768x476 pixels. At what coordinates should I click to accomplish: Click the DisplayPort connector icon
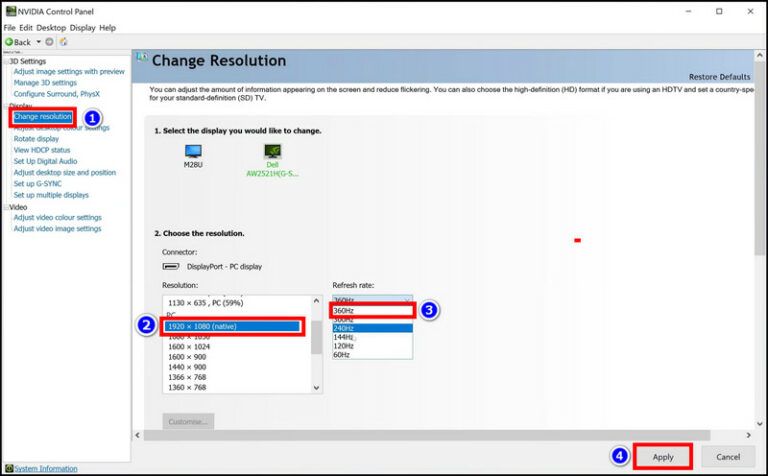(x=171, y=267)
